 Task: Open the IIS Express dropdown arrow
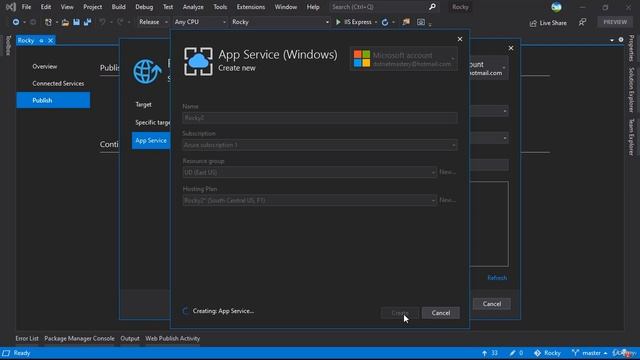(x=376, y=22)
